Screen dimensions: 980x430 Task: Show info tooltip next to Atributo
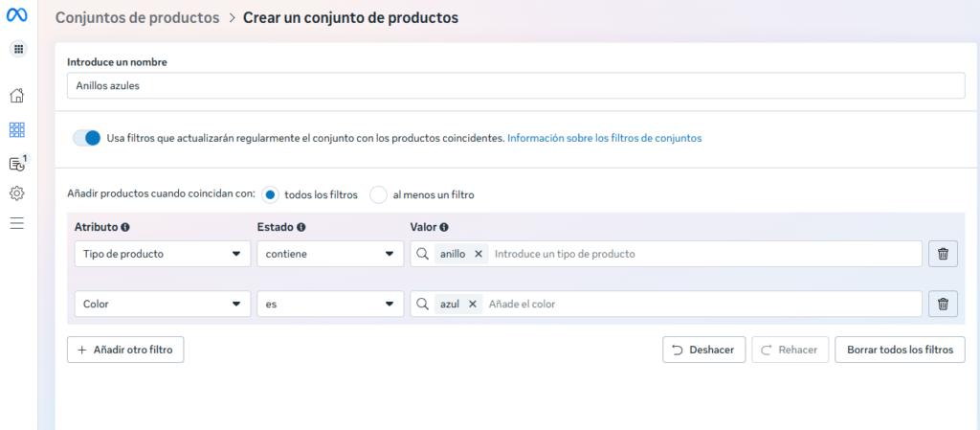click(x=125, y=228)
